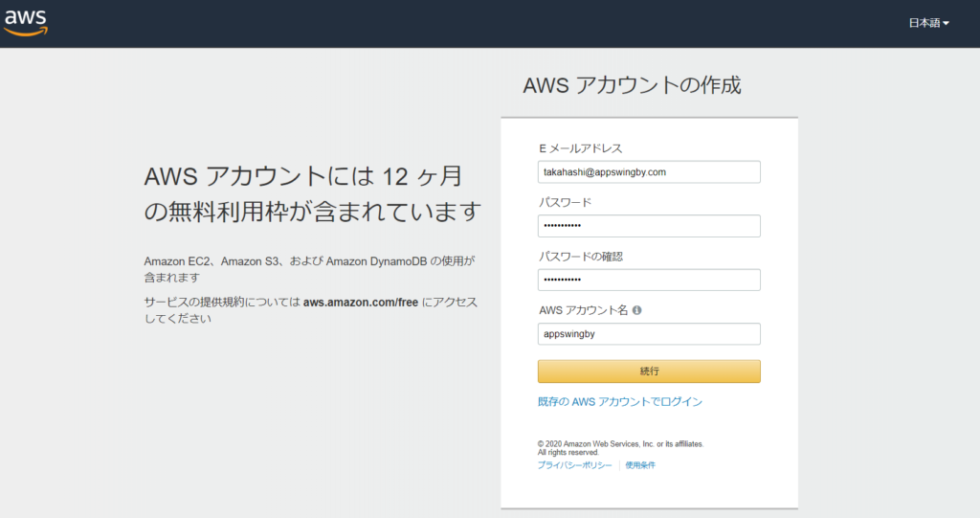Focus the パスワード field
The image size is (980, 518).
click(x=649, y=226)
